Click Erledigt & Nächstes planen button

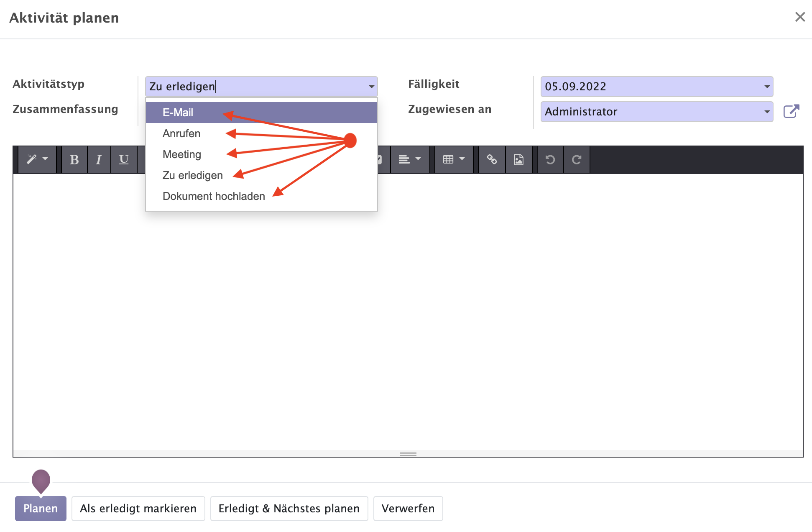point(289,508)
